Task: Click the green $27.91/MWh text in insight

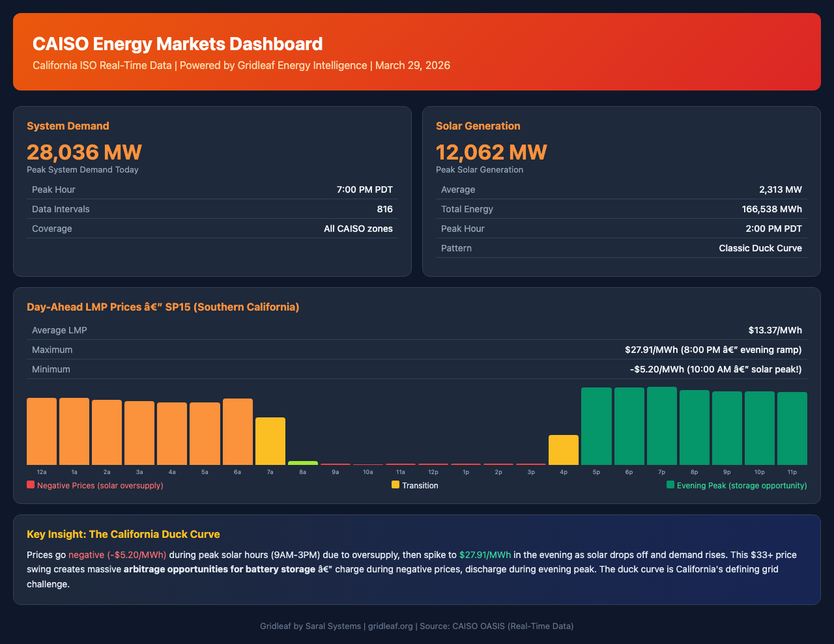Action: [x=485, y=555]
